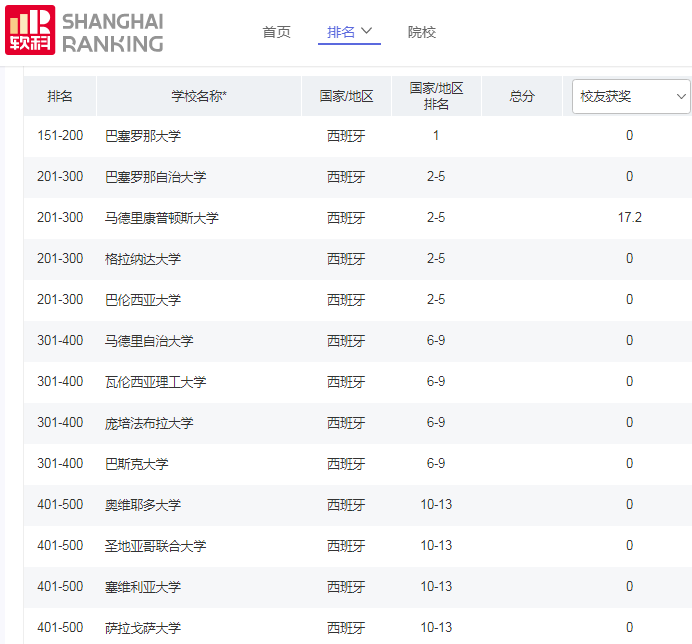Click 2-5 national rank for 马德里康普顿斯大学

(x=436, y=217)
